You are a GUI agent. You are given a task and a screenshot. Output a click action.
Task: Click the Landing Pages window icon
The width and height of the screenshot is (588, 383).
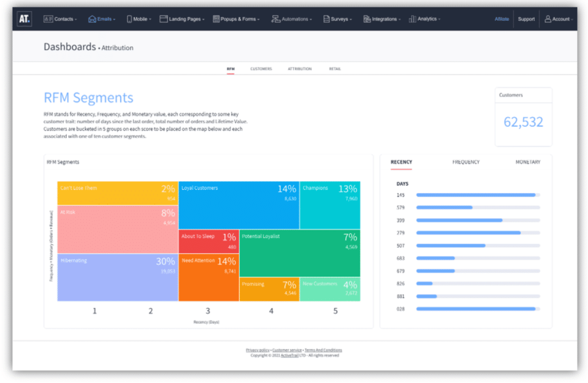[x=164, y=19]
